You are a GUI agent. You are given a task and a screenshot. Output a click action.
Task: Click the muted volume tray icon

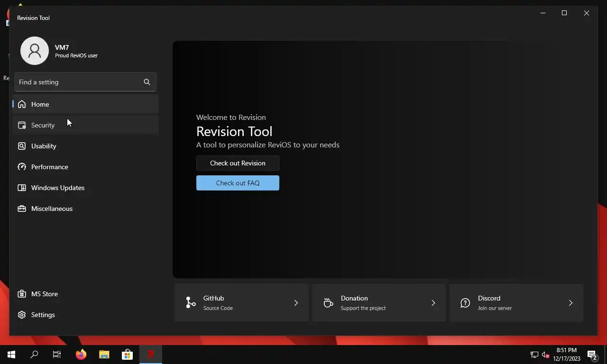point(545,355)
